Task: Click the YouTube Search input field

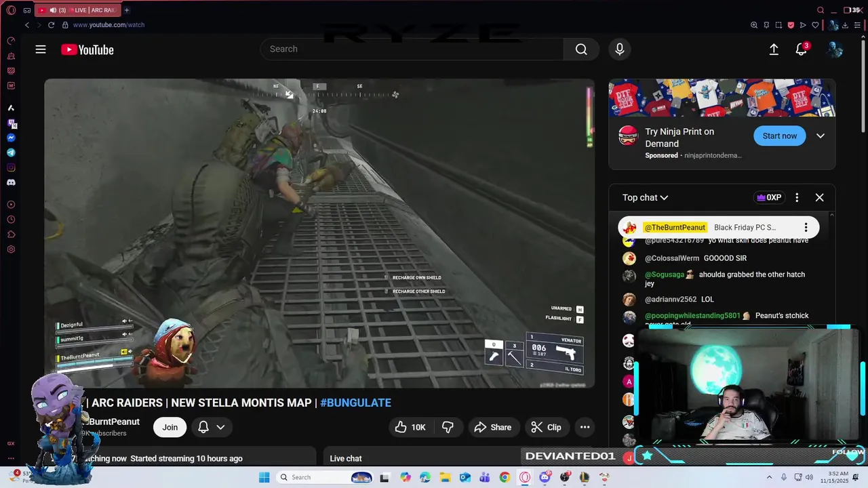Action: [x=412, y=49]
